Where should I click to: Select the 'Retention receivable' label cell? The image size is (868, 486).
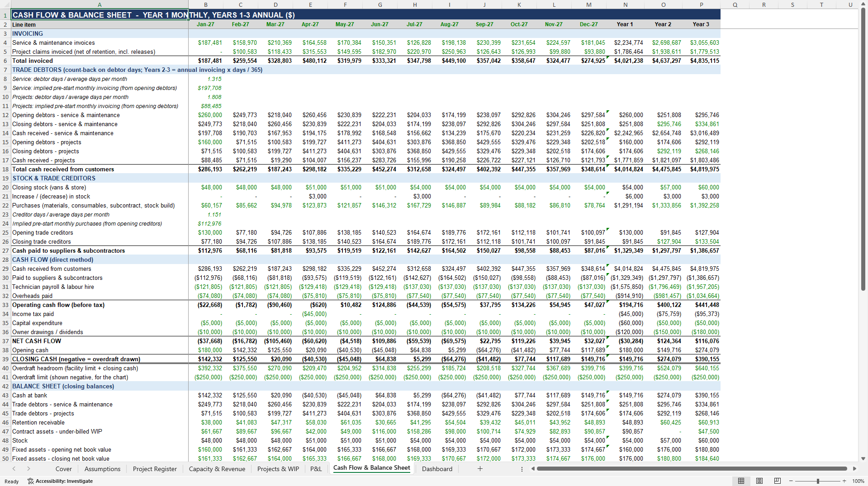100,422
